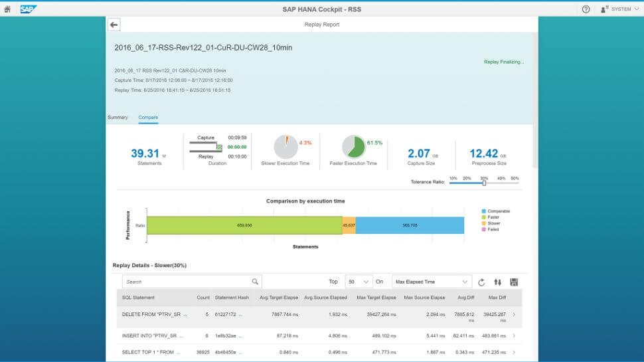Go to the Home icon
Screen dimensions: 644x362
[x=7, y=9]
